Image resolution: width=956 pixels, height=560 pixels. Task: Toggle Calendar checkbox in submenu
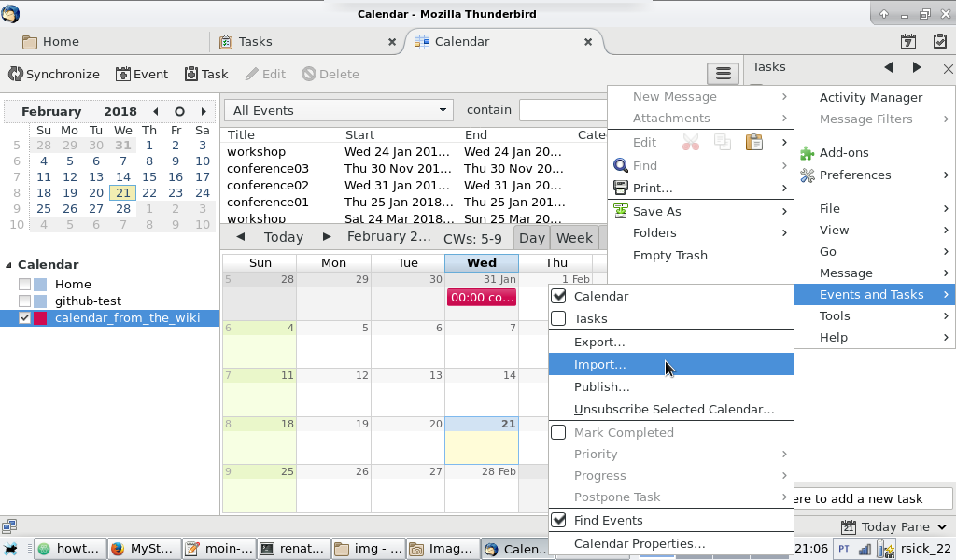[558, 296]
